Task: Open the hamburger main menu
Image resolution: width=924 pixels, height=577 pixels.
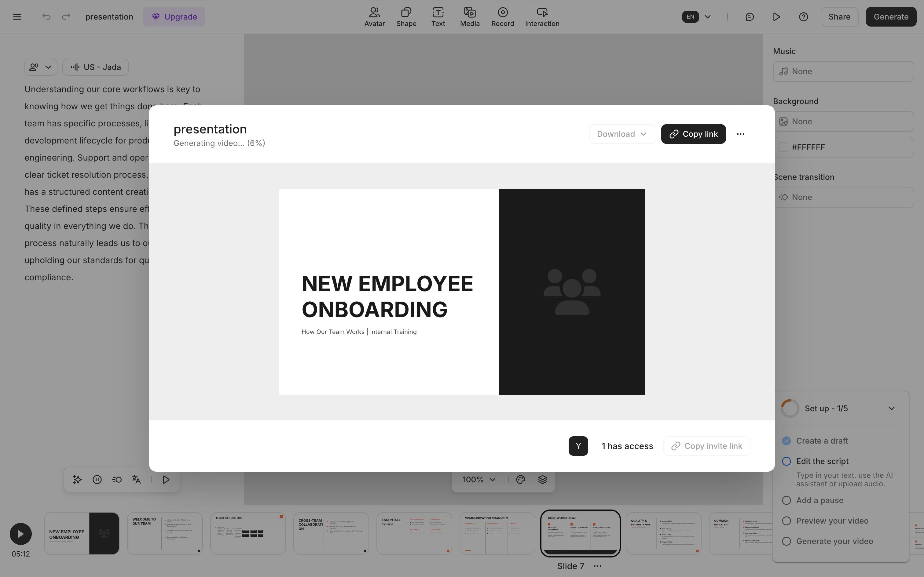Action: coord(17,17)
